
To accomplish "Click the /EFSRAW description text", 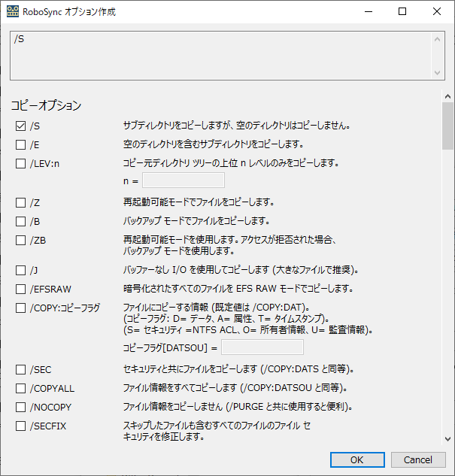I will tap(238, 289).
